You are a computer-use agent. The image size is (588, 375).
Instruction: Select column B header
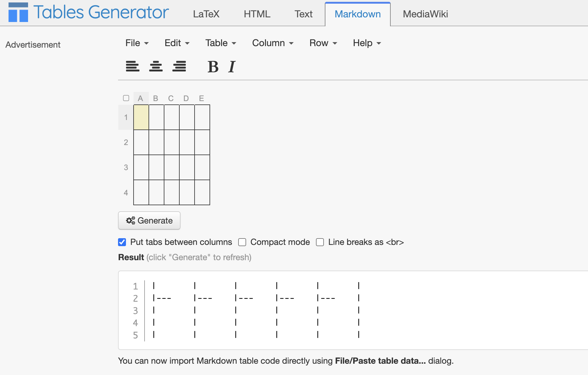coord(156,98)
